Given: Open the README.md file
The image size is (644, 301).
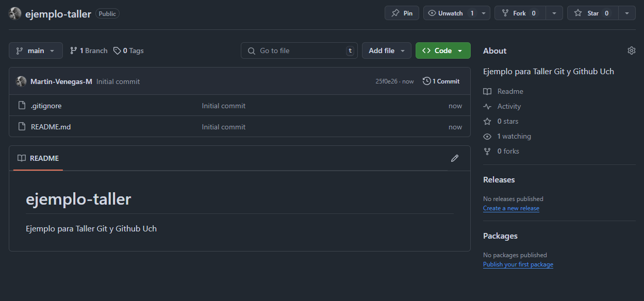Looking at the screenshot, I should 51,127.
